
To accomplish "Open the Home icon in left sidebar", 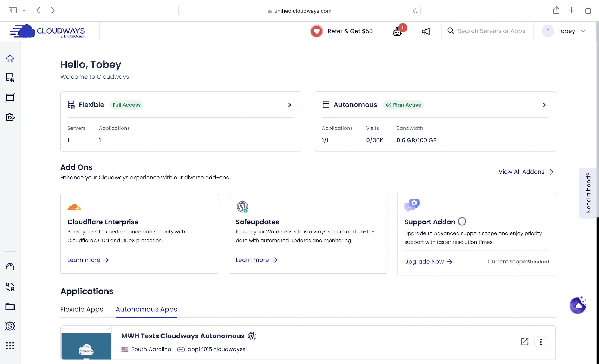I will coord(10,58).
